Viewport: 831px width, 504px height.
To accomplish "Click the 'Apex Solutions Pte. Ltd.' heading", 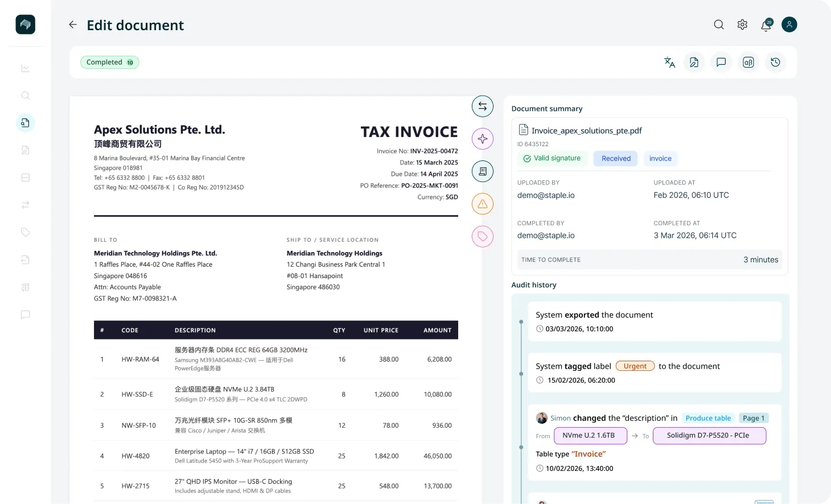I will point(159,130).
